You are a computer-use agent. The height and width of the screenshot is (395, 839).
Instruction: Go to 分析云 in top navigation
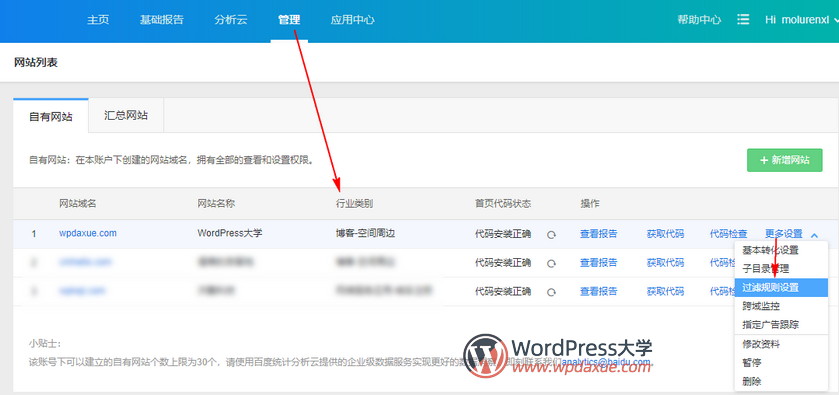pyautogui.click(x=231, y=20)
